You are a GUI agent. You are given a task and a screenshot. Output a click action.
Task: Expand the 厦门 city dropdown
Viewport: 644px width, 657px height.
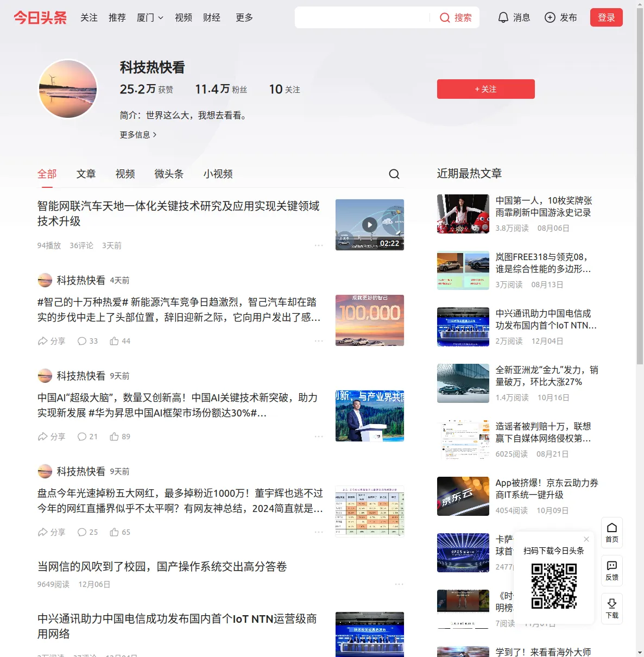pyautogui.click(x=150, y=17)
